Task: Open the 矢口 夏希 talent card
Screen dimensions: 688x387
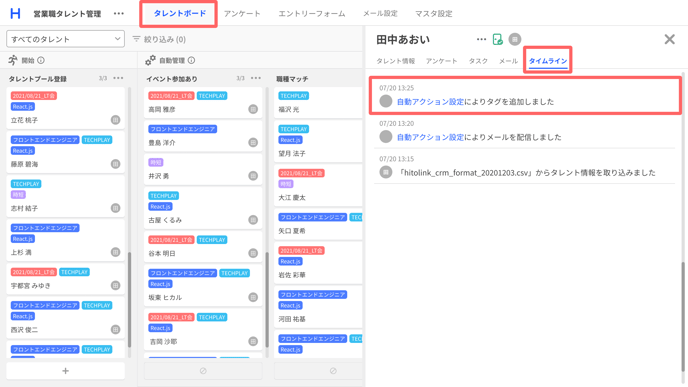Action: 319,224
